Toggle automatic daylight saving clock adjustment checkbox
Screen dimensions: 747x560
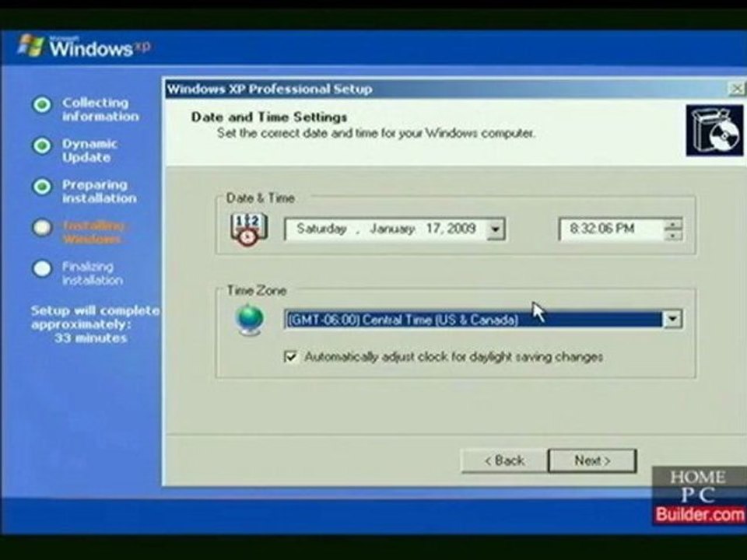pyautogui.click(x=290, y=357)
